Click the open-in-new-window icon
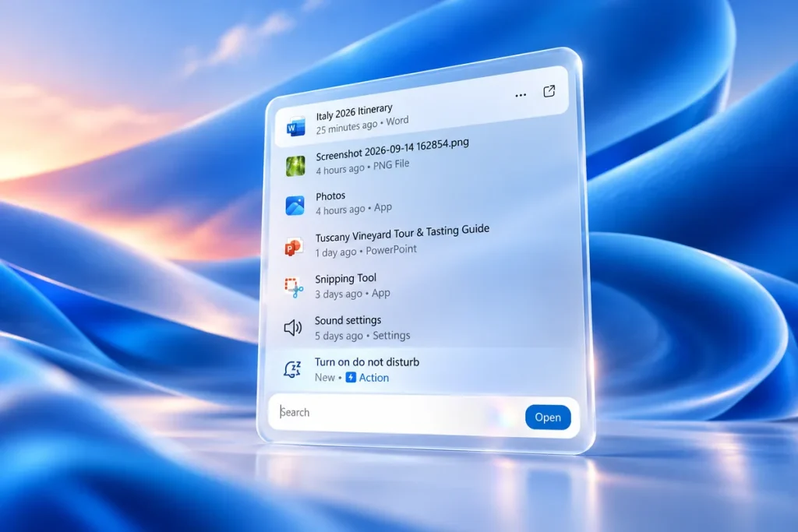798x532 pixels. (x=549, y=91)
